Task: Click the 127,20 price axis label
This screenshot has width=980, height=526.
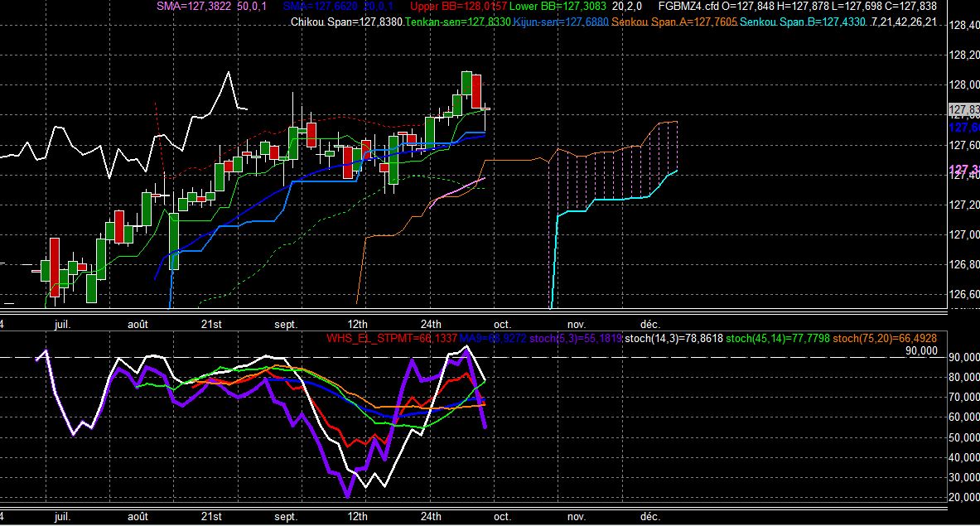Action: pyautogui.click(x=963, y=205)
